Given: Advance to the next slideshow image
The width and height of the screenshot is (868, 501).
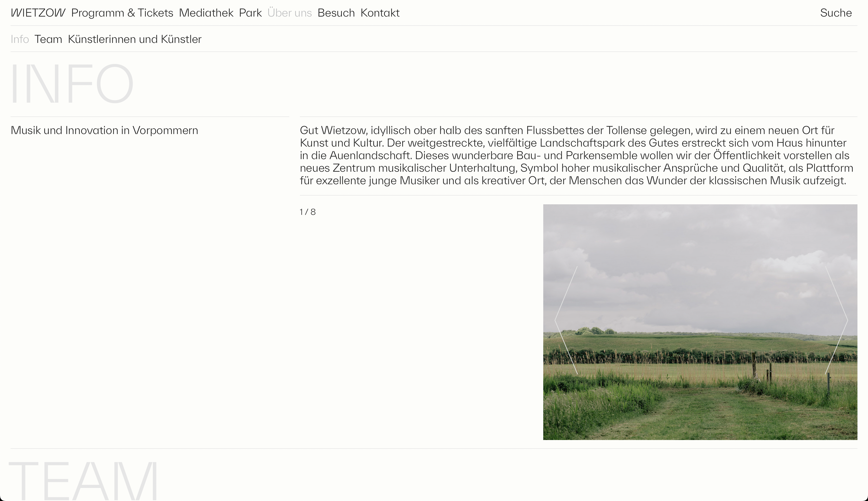Looking at the screenshot, I should pyautogui.click(x=836, y=320).
